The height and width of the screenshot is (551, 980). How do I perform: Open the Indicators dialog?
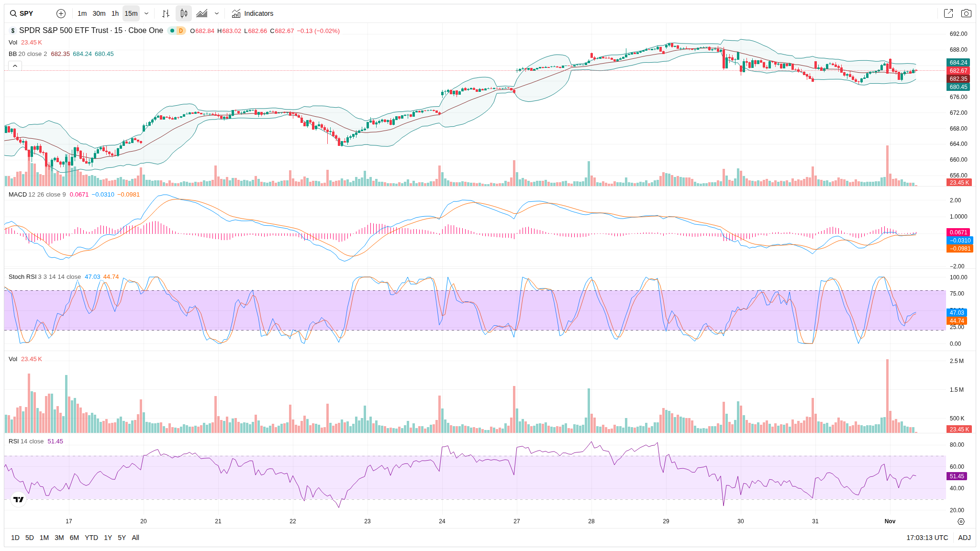(x=253, y=13)
